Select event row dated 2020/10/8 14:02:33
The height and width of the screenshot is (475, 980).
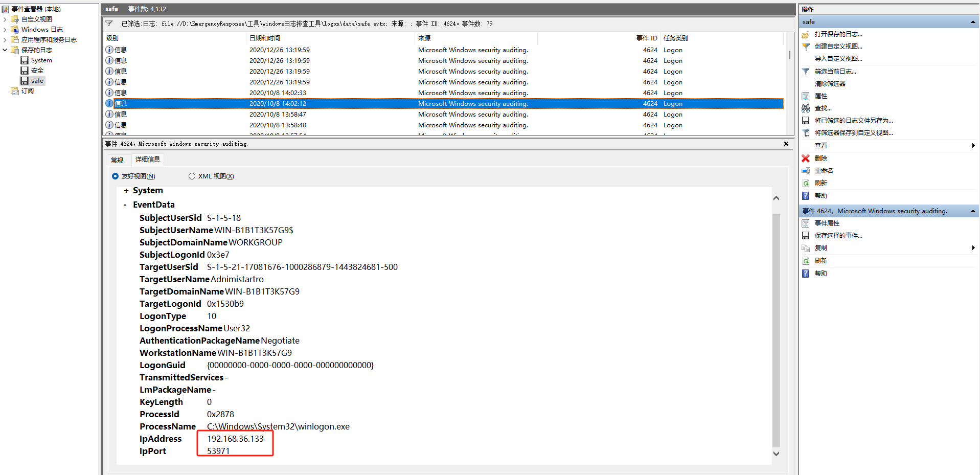pyautogui.click(x=444, y=93)
